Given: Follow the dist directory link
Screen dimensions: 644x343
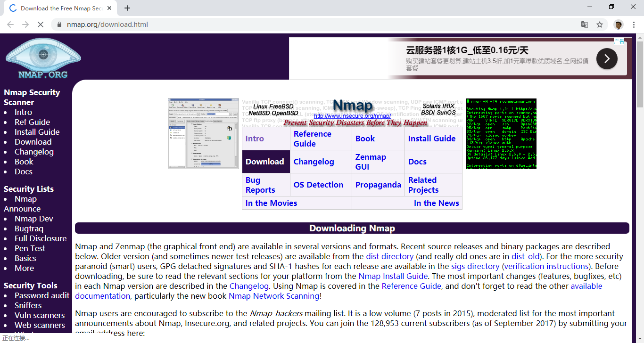Looking at the screenshot, I should [x=389, y=256].
